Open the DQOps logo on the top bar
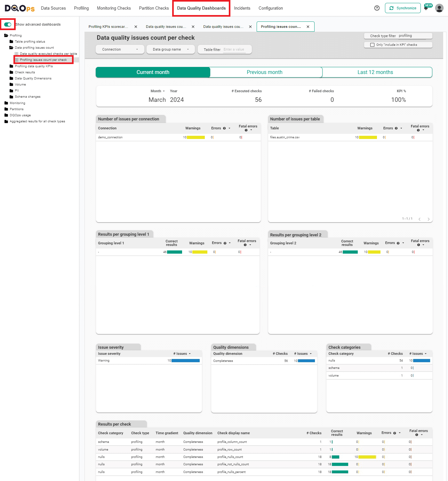448x481 pixels. click(x=19, y=8)
